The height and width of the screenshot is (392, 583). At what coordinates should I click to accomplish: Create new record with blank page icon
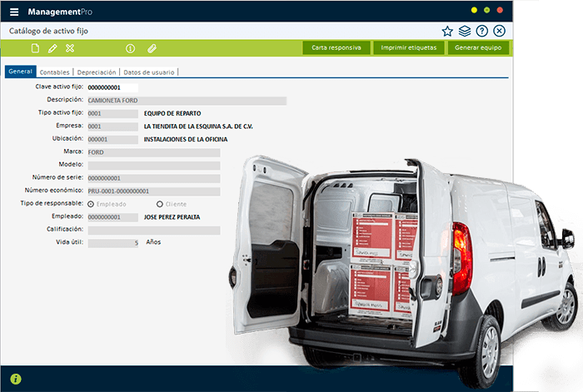point(35,48)
